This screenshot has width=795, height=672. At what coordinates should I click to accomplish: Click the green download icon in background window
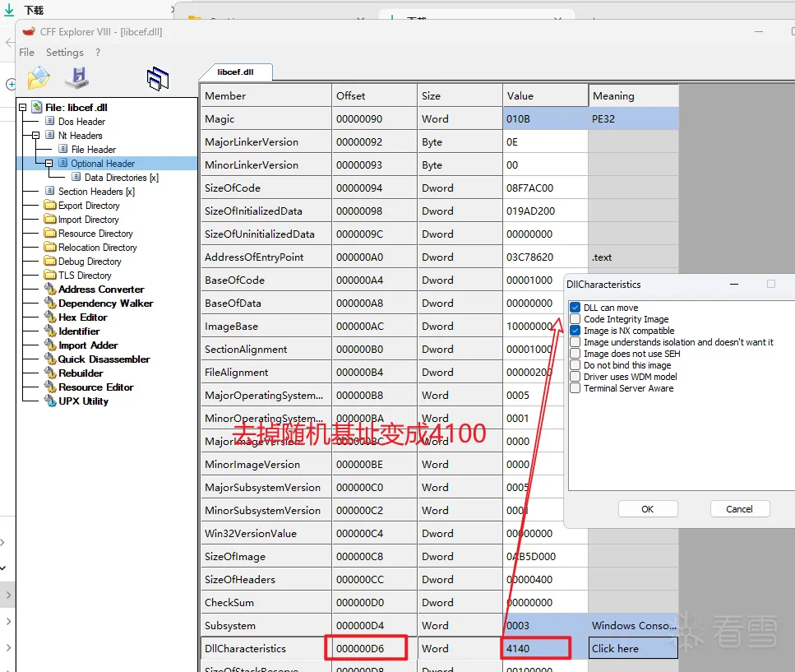click(9, 10)
